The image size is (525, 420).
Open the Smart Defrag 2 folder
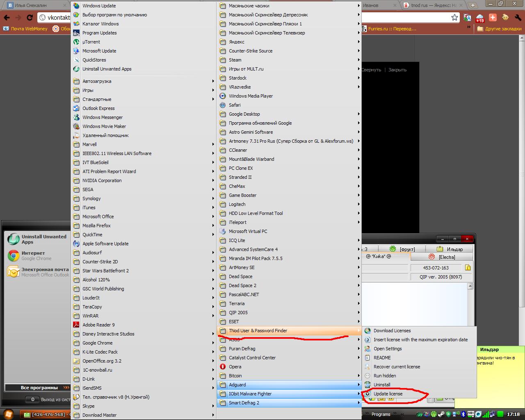[x=289, y=403]
